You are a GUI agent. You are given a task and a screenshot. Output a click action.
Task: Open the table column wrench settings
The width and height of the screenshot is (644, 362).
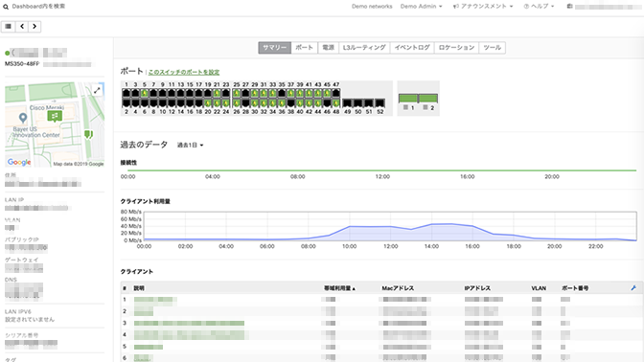(633, 288)
